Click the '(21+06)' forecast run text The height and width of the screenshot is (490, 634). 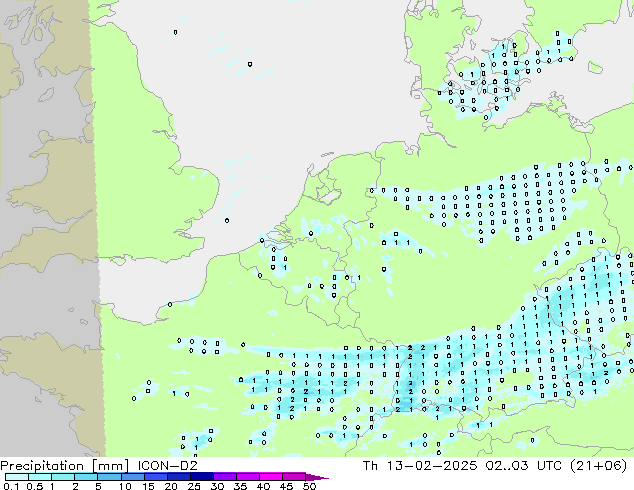(598, 465)
